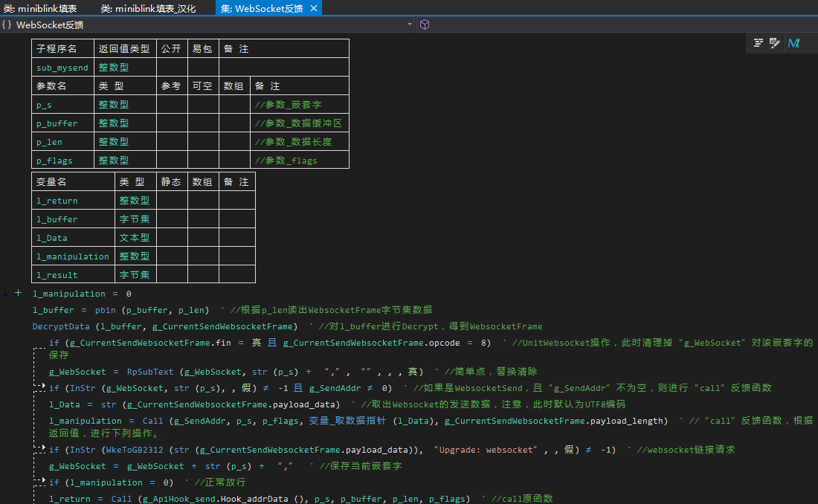Viewport: 818px width, 504px height.
Task: Click the RpSubText function name in code
Action: (x=149, y=371)
